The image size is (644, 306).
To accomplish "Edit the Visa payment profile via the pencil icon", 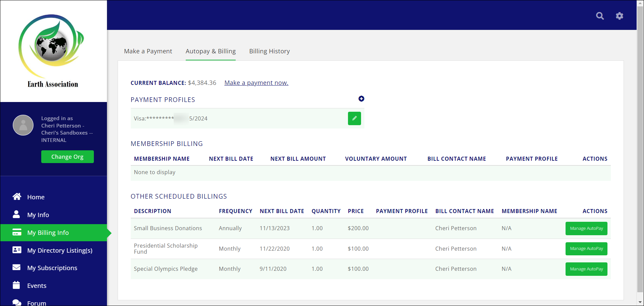I will 354,118.
